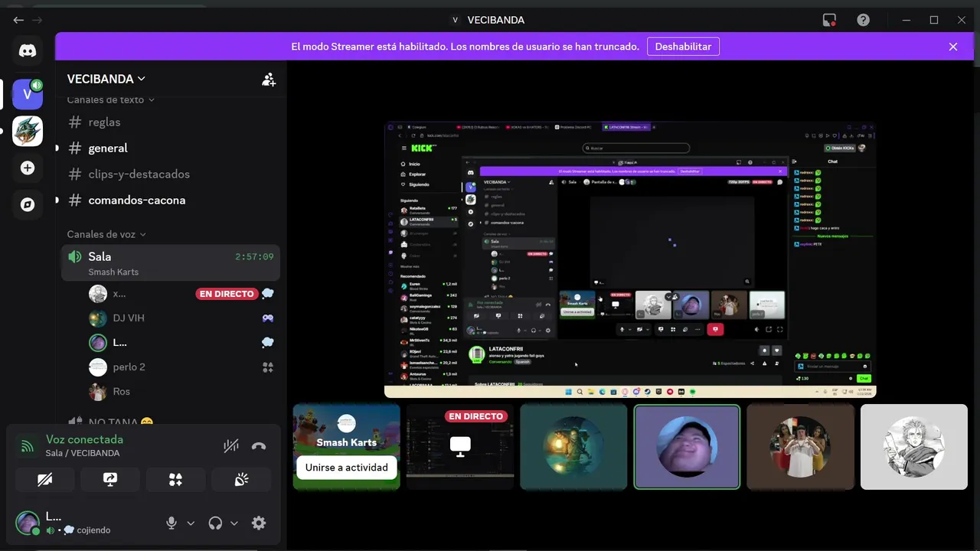This screenshot has width=980, height=551.
Task: Open Discord direct messages home icon
Action: pyautogui.click(x=28, y=51)
